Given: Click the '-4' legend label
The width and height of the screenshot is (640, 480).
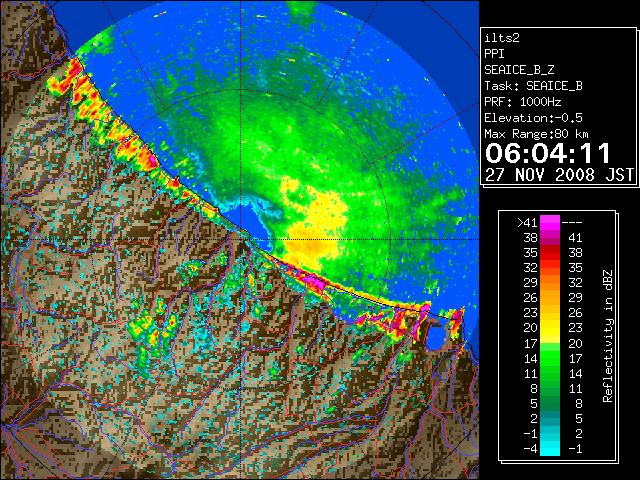Looking at the screenshot, I should [530, 448].
